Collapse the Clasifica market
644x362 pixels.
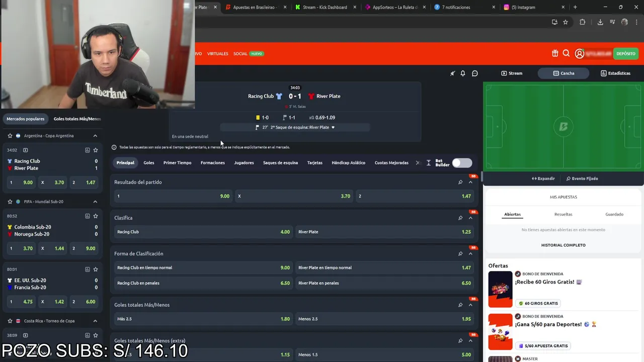470,218
